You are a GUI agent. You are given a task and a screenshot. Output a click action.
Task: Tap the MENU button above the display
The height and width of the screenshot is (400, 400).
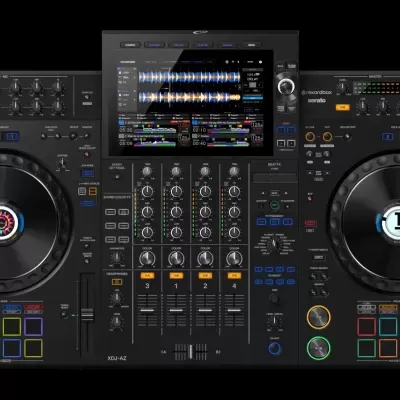pyautogui.click(x=251, y=45)
